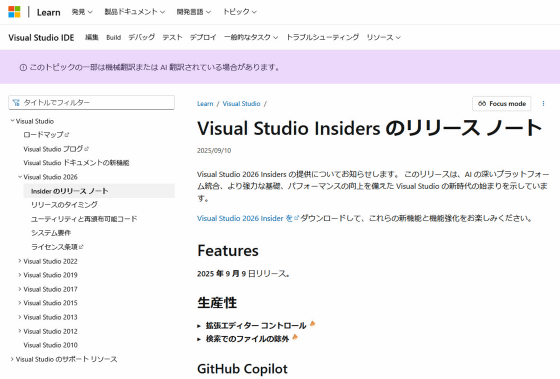Expand the Visual Studio 2015 tree node
The width and height of the screenshot is (560, 379).
20,303
